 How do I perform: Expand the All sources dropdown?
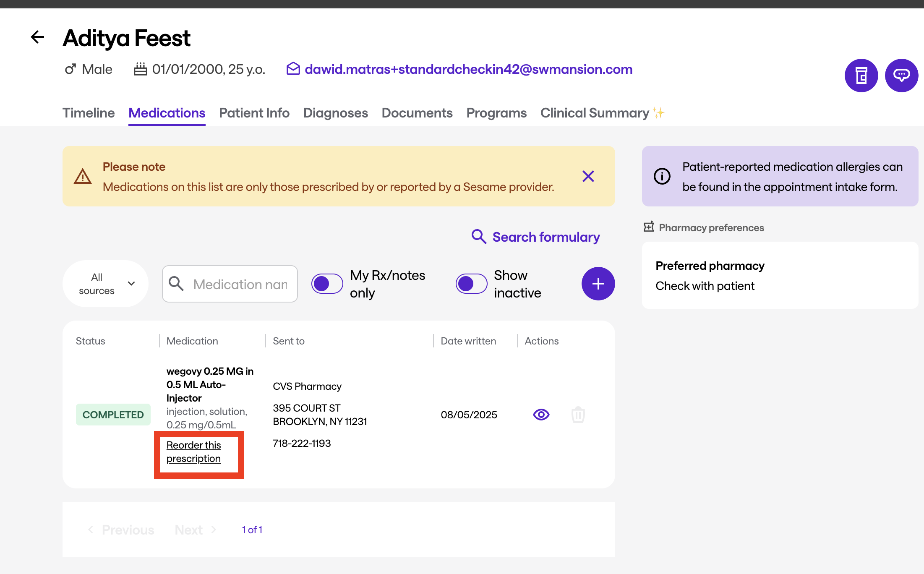tap(105, 284)
